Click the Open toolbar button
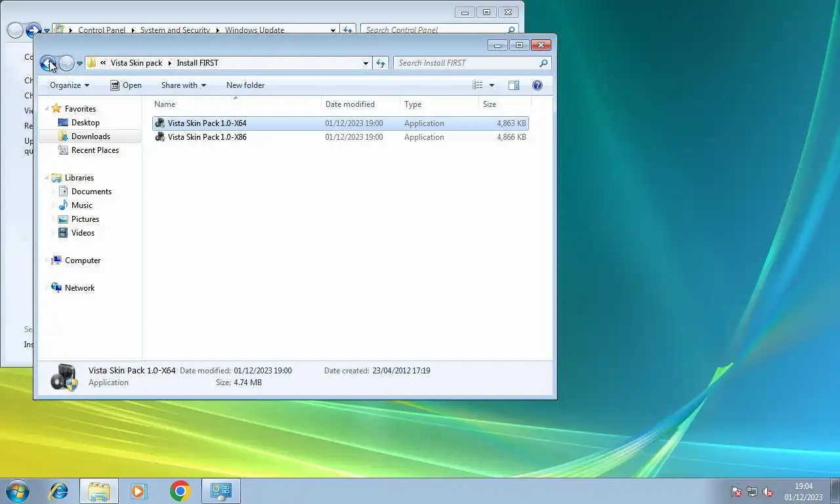The height and width of the screenshot is (504, 840). (126, 85)
